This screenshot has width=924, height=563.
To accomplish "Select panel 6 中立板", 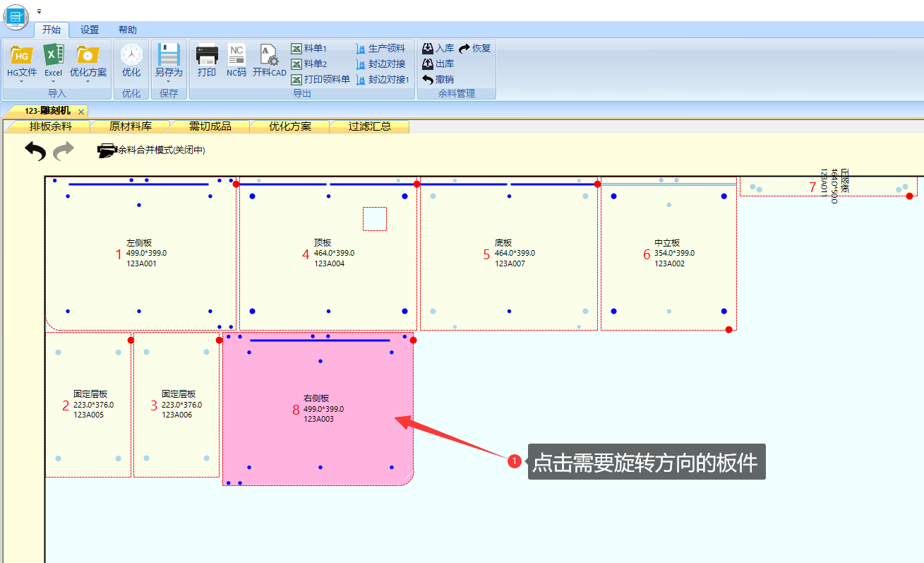I will [x=668, y=254].
